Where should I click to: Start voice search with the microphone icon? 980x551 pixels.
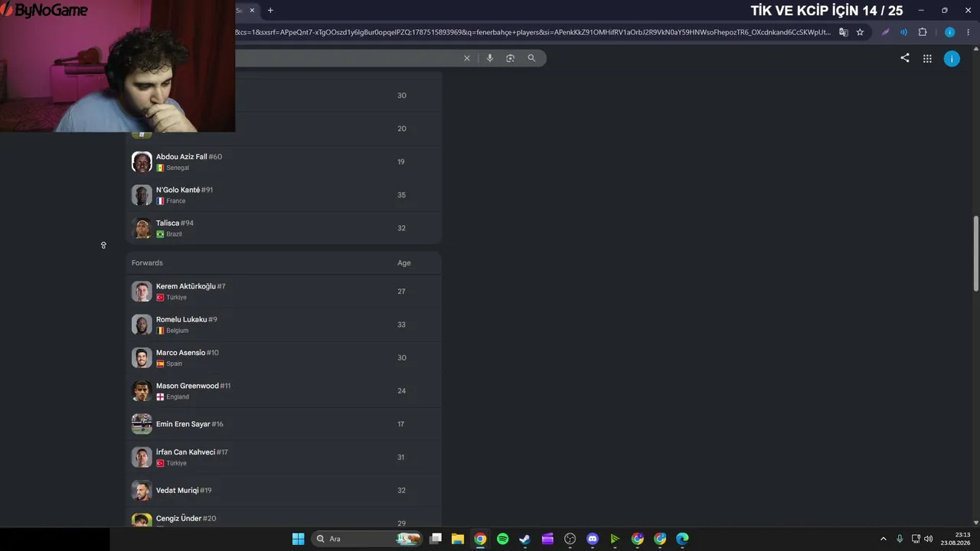(490, 58)
